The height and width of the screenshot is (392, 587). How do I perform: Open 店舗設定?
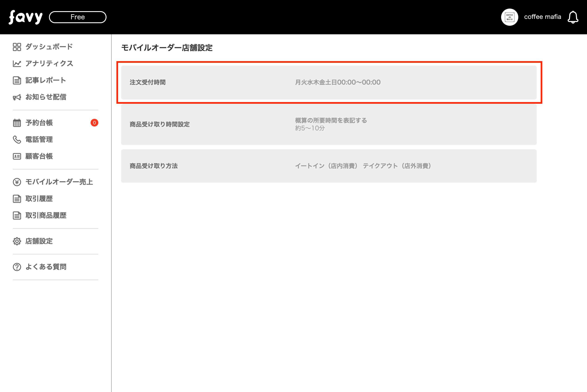[39, 241]
